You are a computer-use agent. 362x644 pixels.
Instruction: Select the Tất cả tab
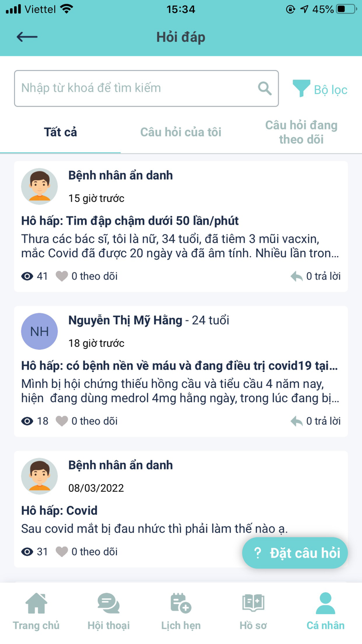point(60,132)
